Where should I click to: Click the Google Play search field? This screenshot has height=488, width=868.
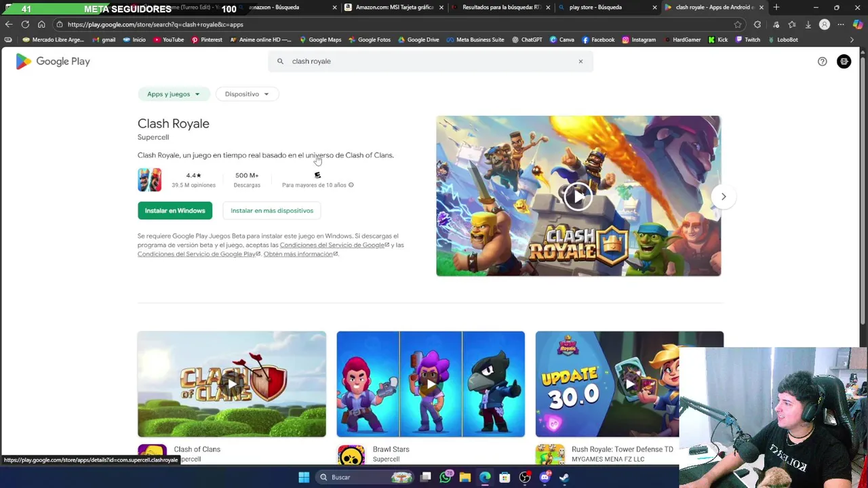[431, 61]
